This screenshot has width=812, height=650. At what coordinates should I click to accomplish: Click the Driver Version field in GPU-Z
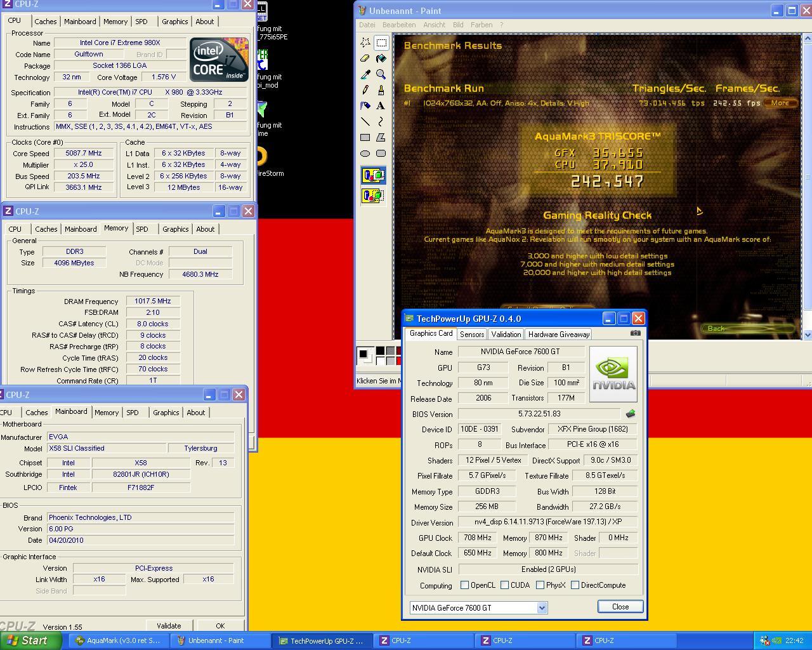548,522
